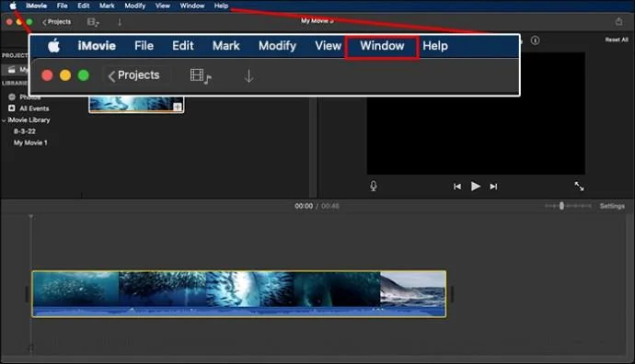Click the Reset All button
Screen dimensions: 635x364
pos(617,40)
